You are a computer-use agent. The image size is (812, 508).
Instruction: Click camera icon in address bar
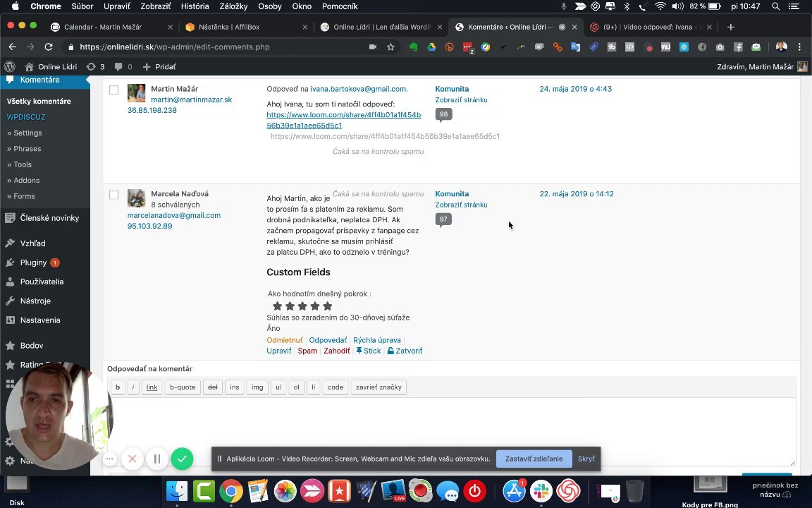pyautogui.click(x=372, y=47)
